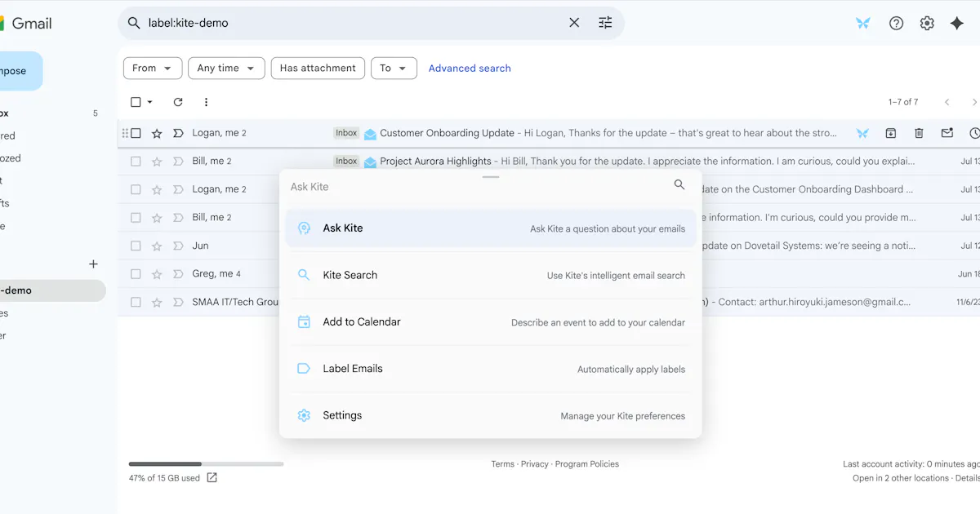Open the From filter dropdown
This screenshot has width=980, height=514.
(153, 69)
